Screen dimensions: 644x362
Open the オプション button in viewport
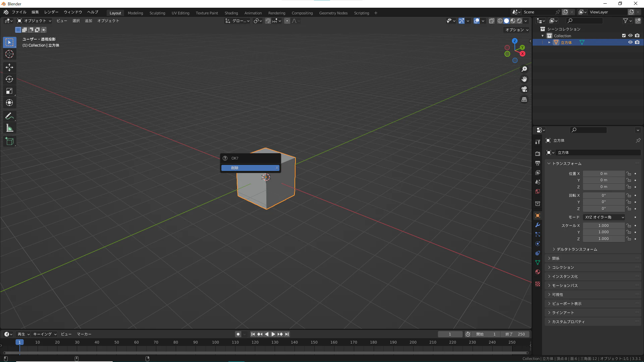[x=517, y=30]
